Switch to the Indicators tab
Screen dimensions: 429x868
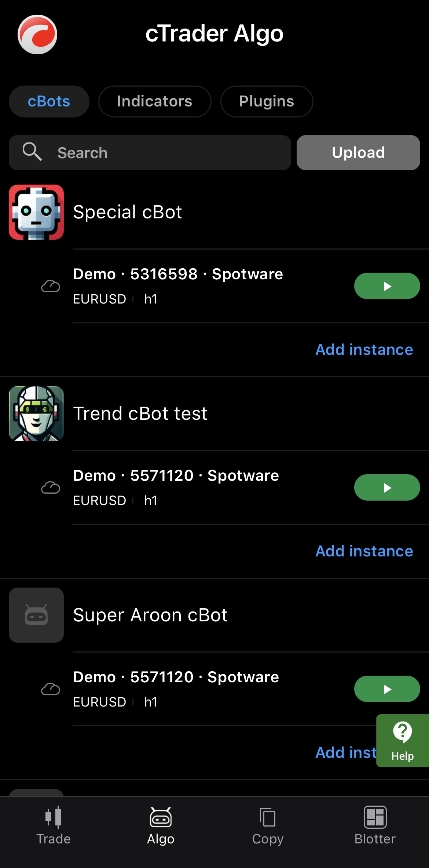(x=154, y=101)
